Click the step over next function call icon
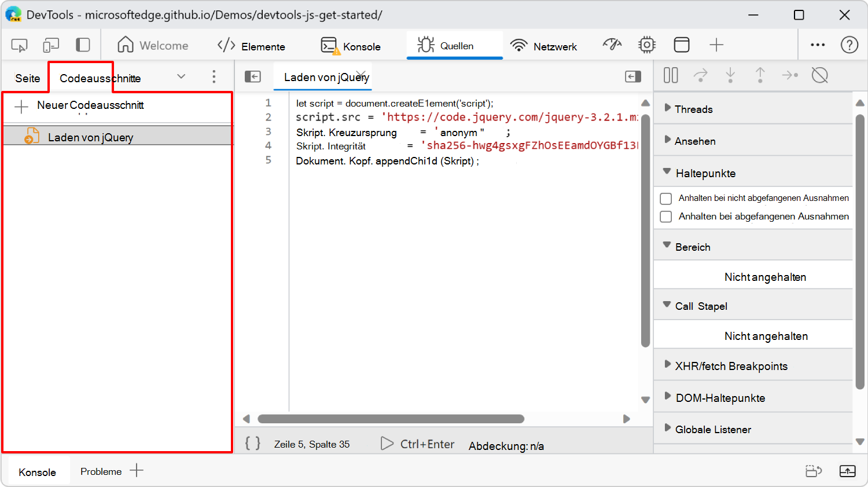 pyautogui.click(x=701, y=75)
